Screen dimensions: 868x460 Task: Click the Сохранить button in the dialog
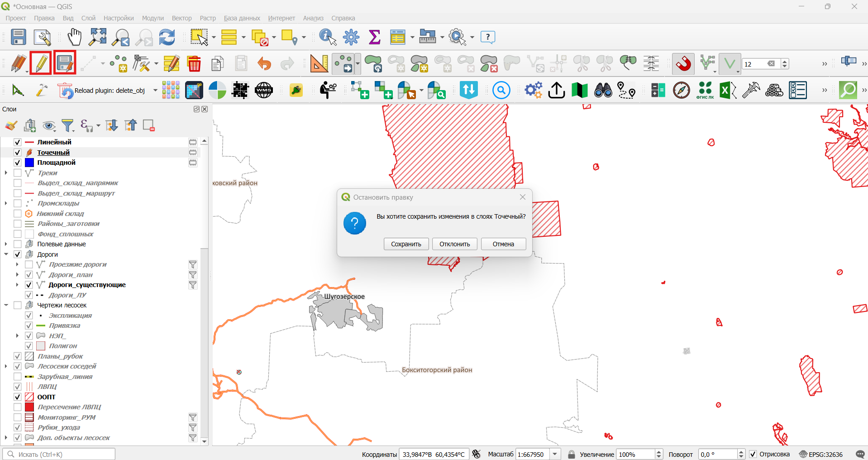point(406,244)
